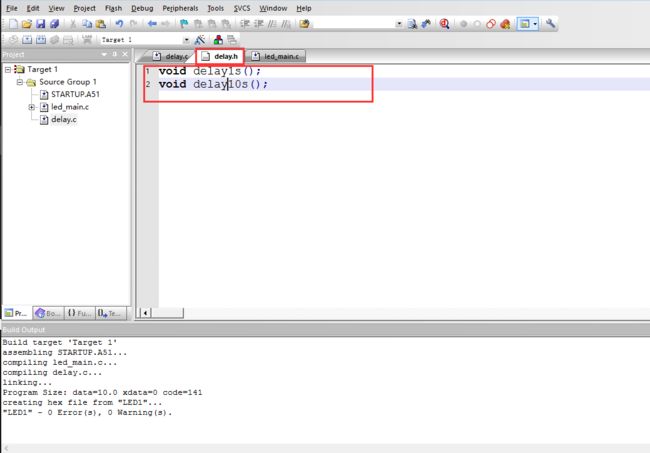
Task: Select the delay.h editor tab
Action: (x=220, y=56)
